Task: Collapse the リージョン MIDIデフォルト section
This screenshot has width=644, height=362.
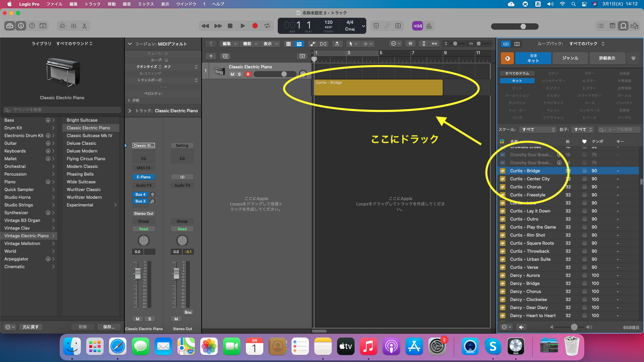Action: [130, 44]
